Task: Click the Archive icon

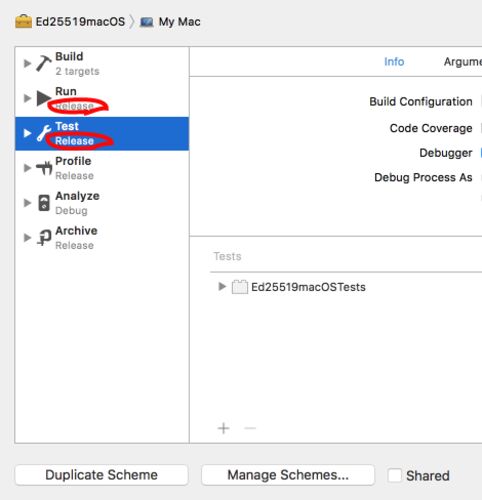Action: pos(44,238)
